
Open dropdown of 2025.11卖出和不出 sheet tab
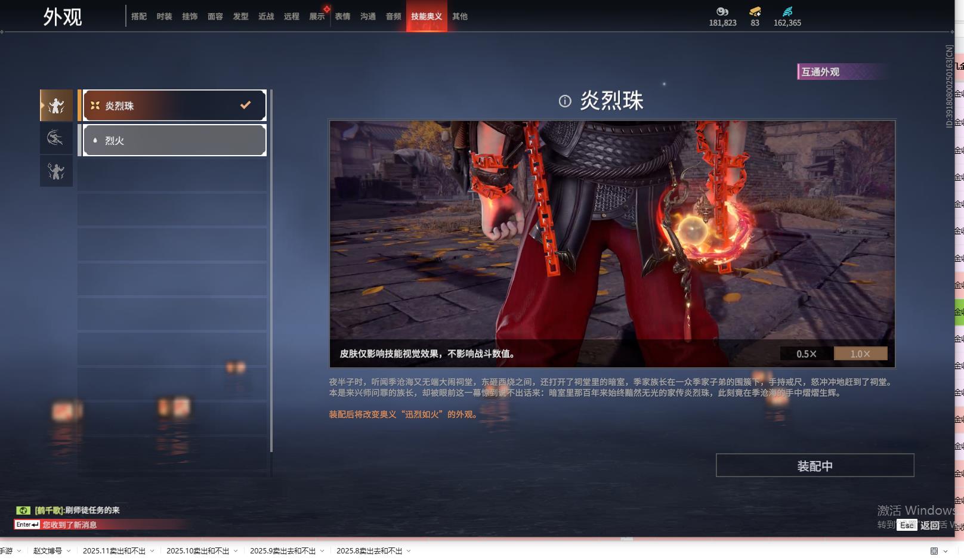coord(152,551)
